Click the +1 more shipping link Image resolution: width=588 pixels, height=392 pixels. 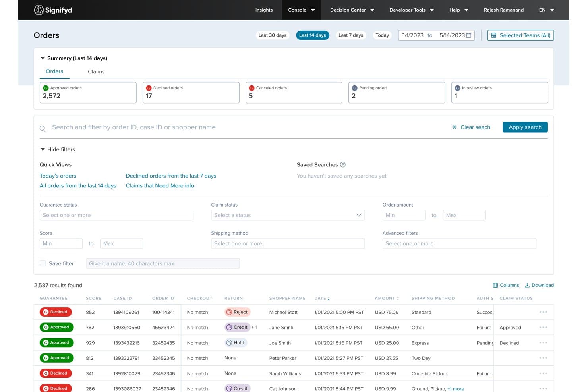coord(456,389)
